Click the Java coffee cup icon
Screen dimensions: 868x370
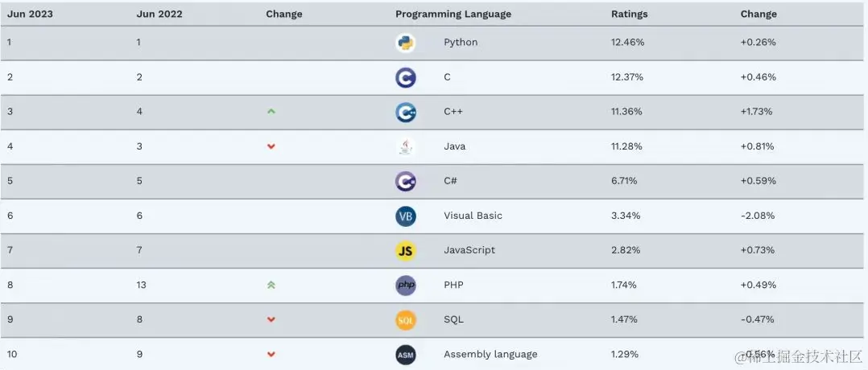406,146
